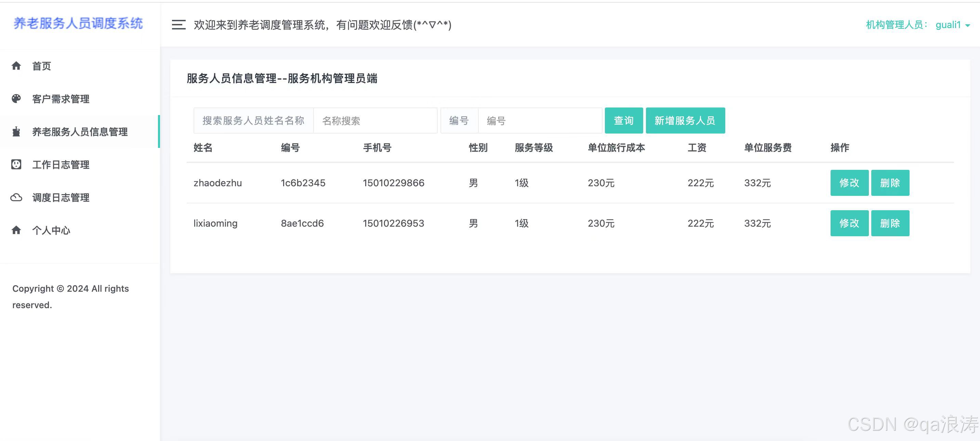Click the smiley icon for 工作日志管理
The width and height of the screenshot is (980, 441).
coord(16,164)
